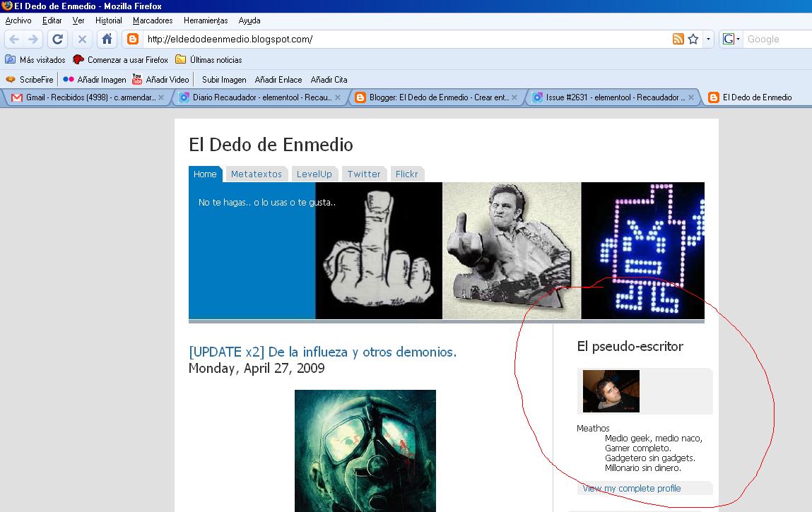Open the Flickr blog tab
The height and width of the screenshot is (512, 812).
(406, 174)
